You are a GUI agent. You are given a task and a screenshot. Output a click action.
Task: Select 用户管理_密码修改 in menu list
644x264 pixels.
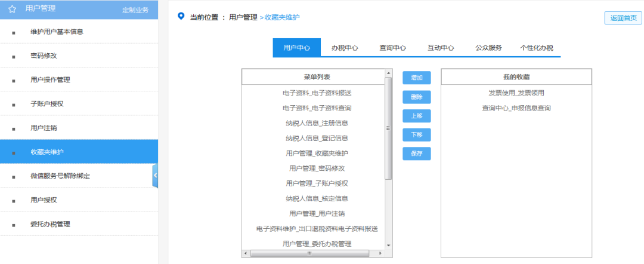click(x=317, y=168)
